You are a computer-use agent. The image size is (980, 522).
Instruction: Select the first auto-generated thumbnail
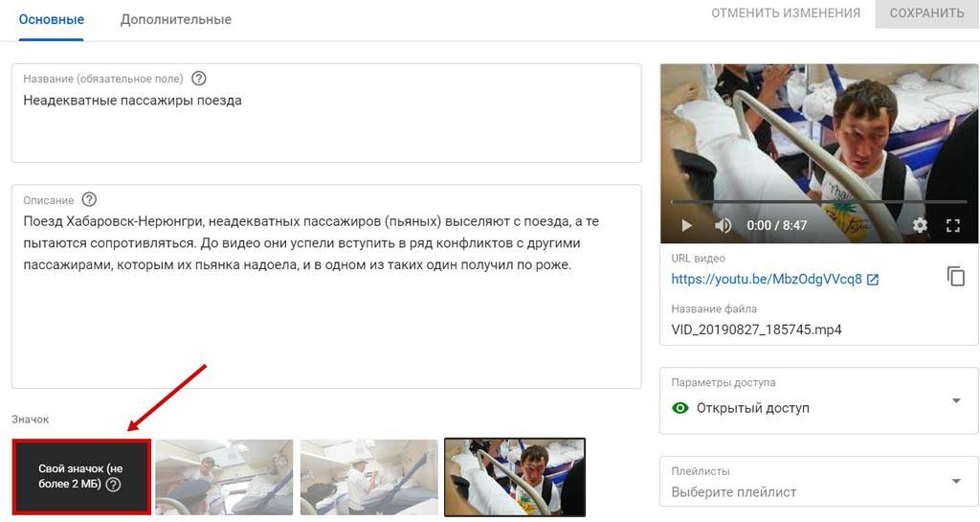(x=224, y=477)
